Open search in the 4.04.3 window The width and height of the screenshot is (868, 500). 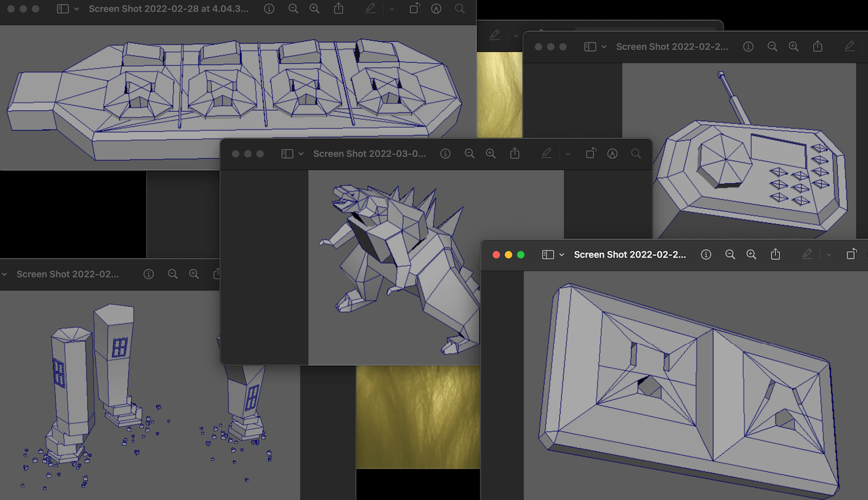point(460,9)
